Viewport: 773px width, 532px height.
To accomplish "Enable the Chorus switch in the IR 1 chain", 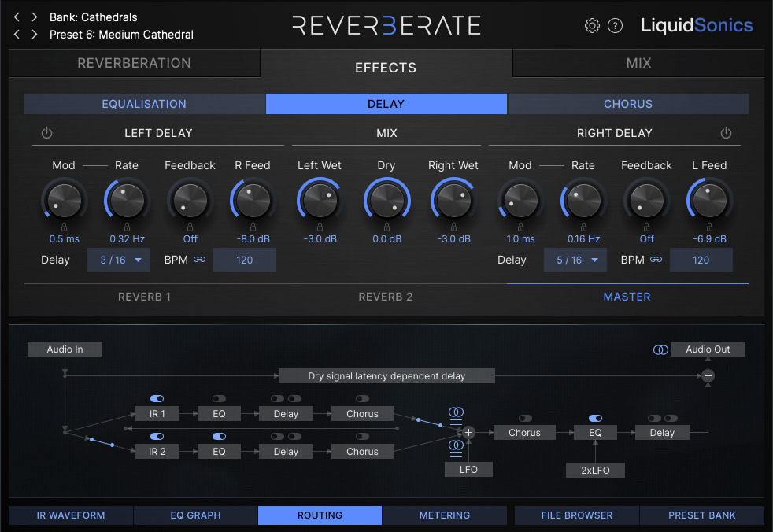I will [x=362, y=398].
